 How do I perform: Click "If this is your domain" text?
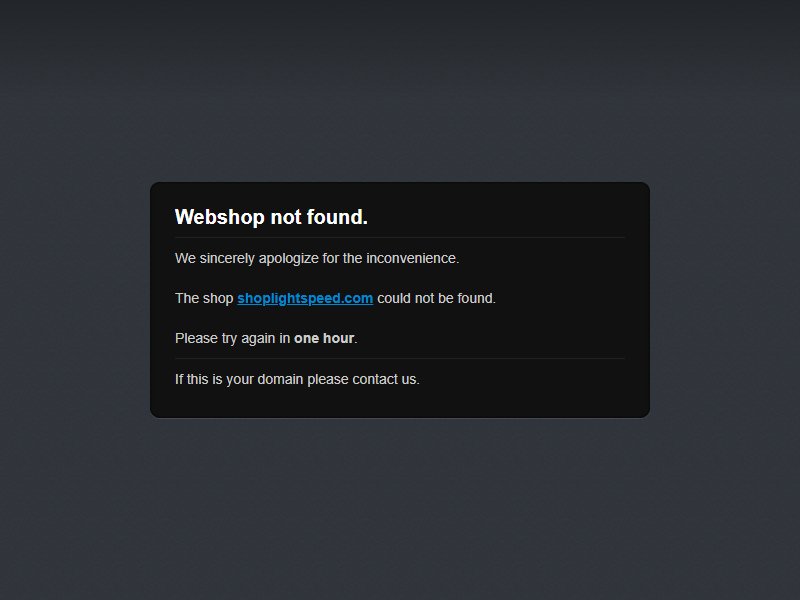[239, 380]
